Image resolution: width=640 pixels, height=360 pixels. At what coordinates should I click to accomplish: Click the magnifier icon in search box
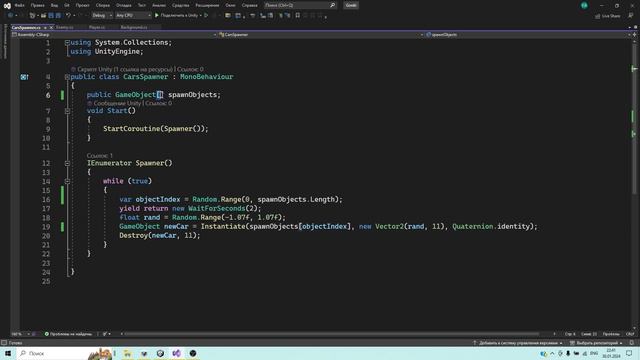tap(332, 5)
